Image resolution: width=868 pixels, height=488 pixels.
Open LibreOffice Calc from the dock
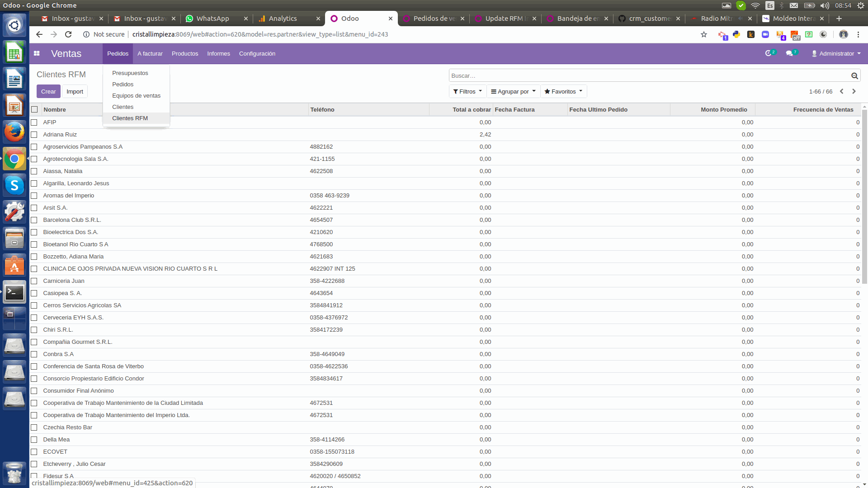coord(14,52)
